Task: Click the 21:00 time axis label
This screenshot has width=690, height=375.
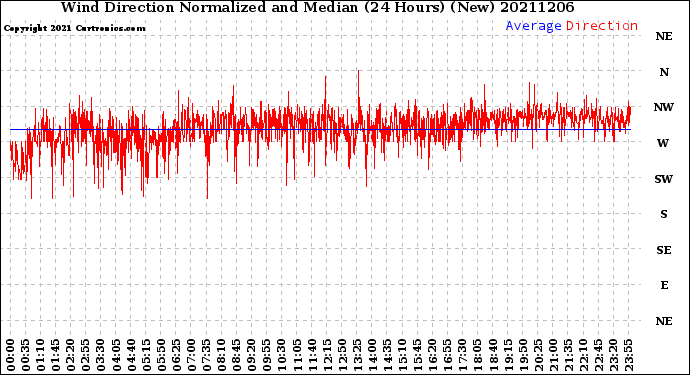Action: [x=553, y=355]
